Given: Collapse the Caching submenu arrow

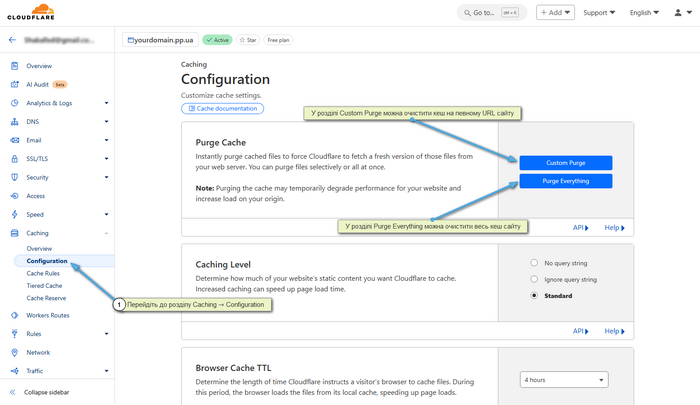Looking at the screenshot, I should [106, 233].
